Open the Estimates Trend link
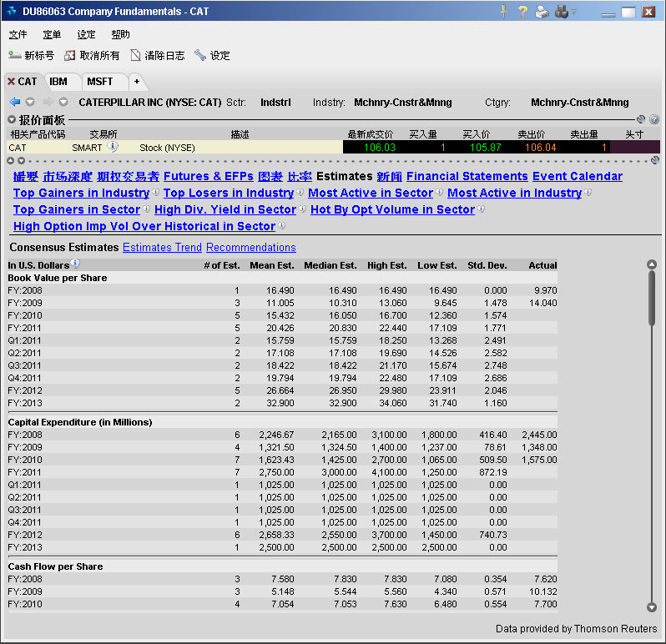Screen dimensions: 666x644 (162, 248)
